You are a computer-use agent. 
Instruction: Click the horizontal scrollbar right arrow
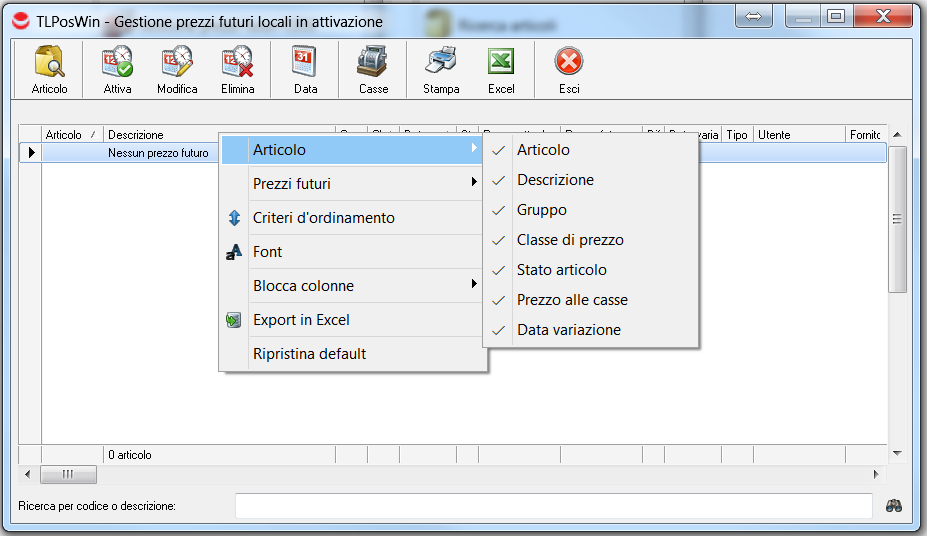[x=876, y=474]
